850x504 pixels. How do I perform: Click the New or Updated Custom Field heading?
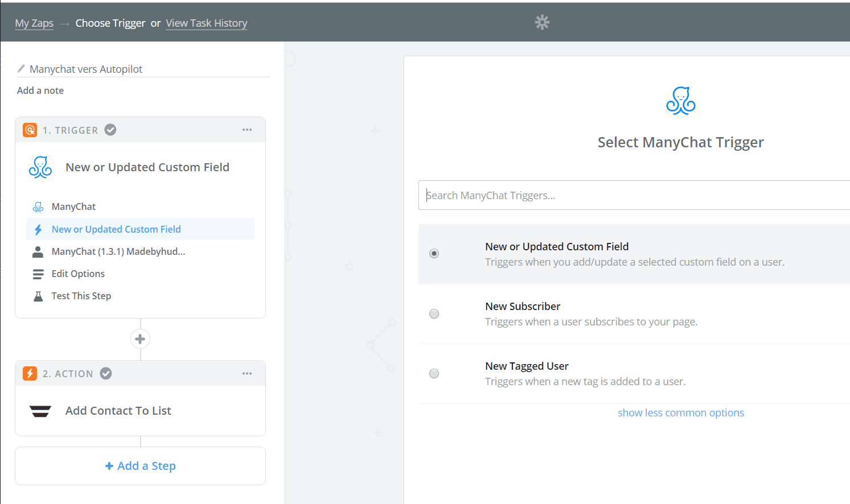tap(147, 167)
